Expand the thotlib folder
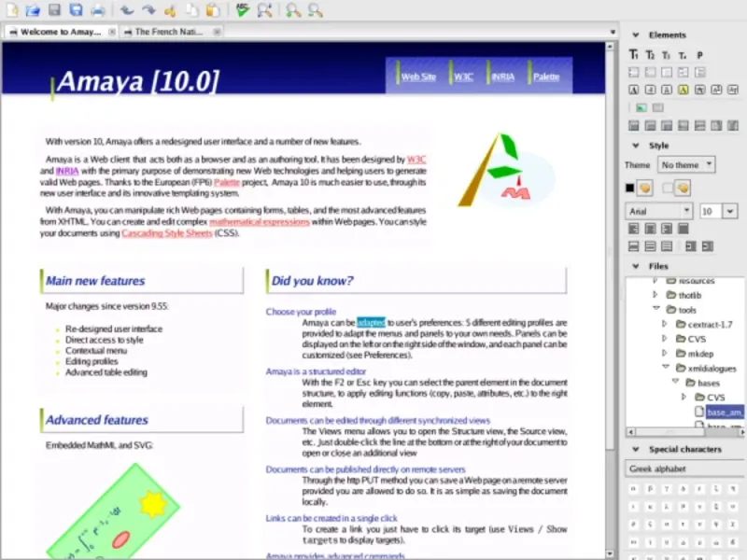Image resolution: width=747 pixels, height=560 pixels. tap(655, 295)
